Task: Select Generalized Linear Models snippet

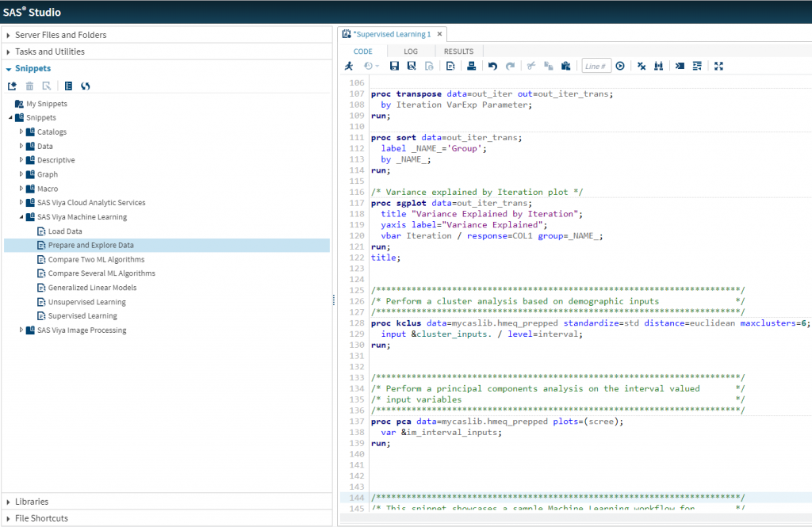Action: [92, 288]
